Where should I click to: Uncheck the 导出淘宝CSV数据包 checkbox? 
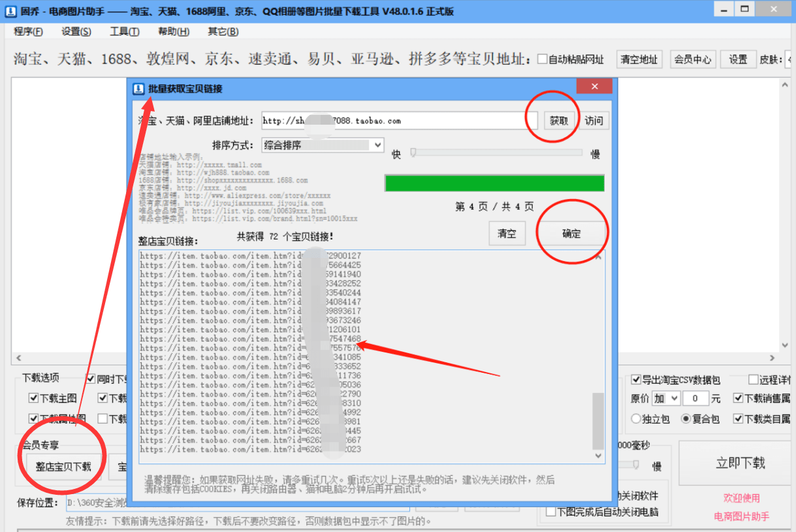pos(637,379)
